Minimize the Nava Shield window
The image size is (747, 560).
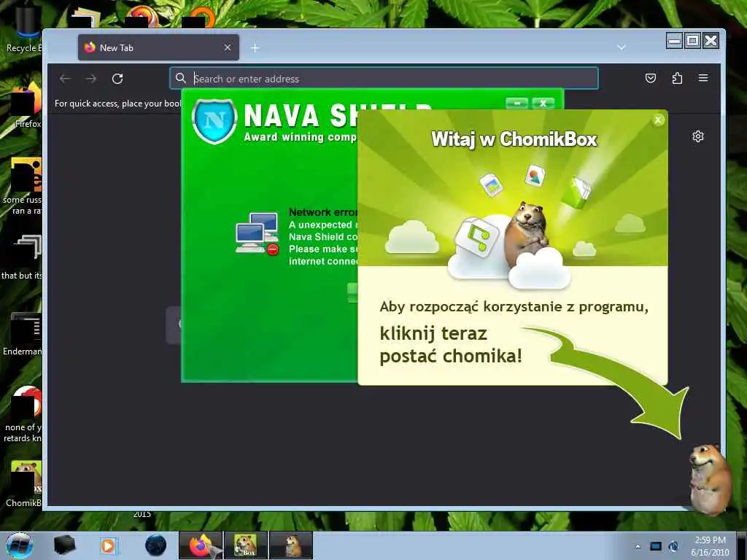(516, 103)
